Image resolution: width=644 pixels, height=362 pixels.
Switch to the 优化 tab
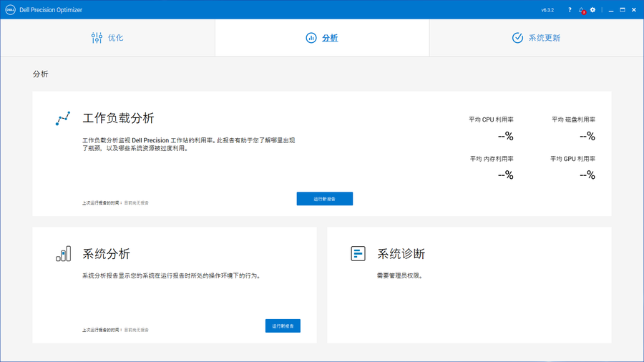[x=107, y=38]
